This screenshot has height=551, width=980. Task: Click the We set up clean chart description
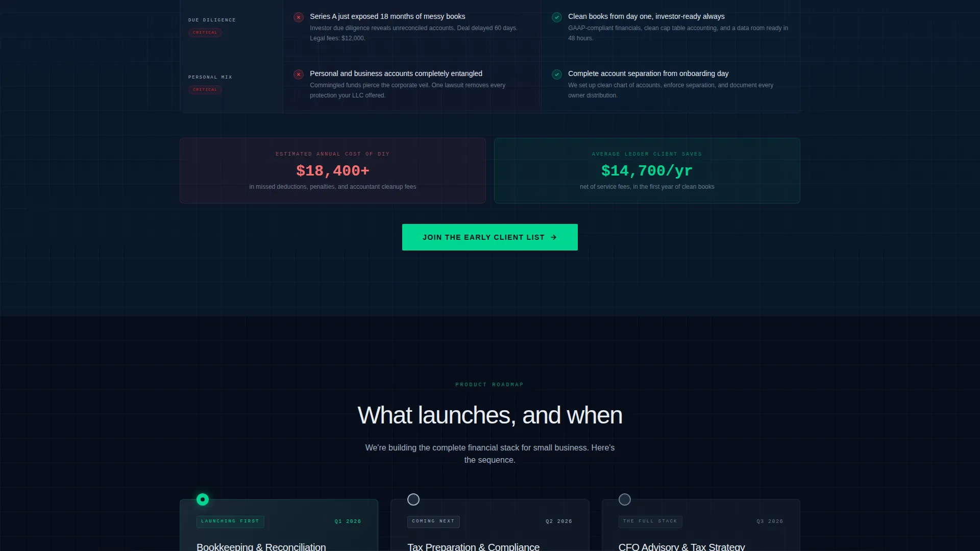(671, 90)
